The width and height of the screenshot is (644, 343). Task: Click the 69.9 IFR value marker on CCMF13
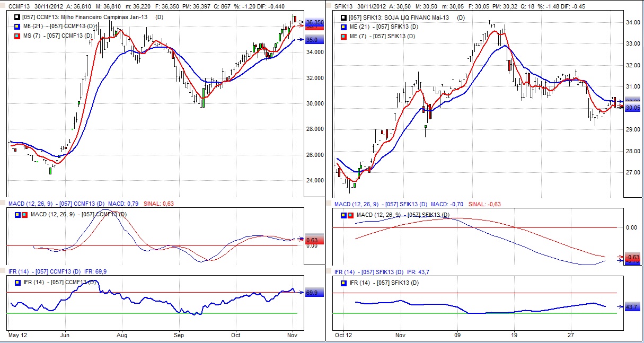[x=312, y=293]
